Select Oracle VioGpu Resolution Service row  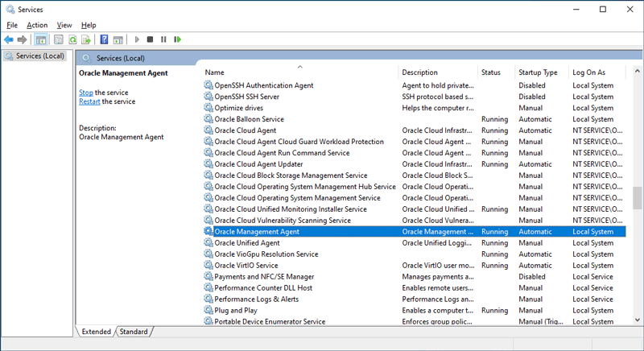point(415,254)
